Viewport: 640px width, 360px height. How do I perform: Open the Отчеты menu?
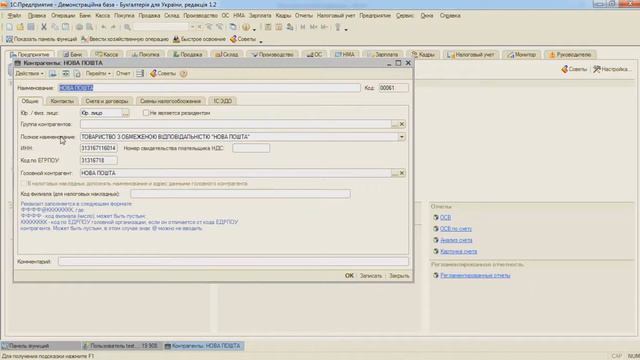[303, 16]
